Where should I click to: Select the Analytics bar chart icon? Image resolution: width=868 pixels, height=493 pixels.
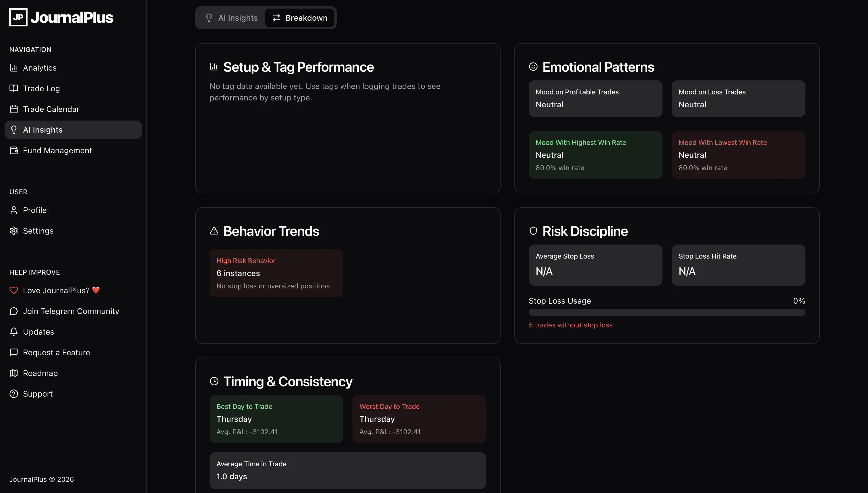point(13,67)
